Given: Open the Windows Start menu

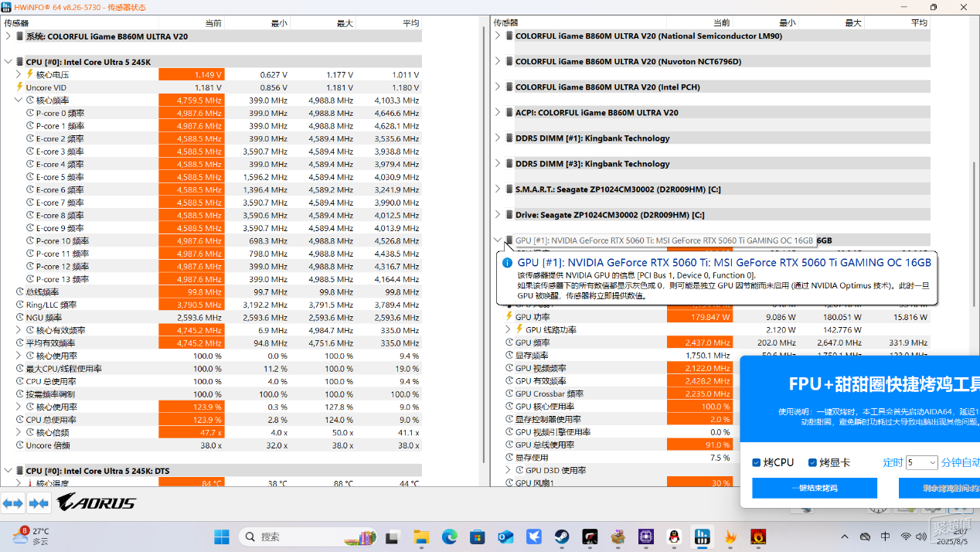Looking at the screenshot, I should point(222,537).
